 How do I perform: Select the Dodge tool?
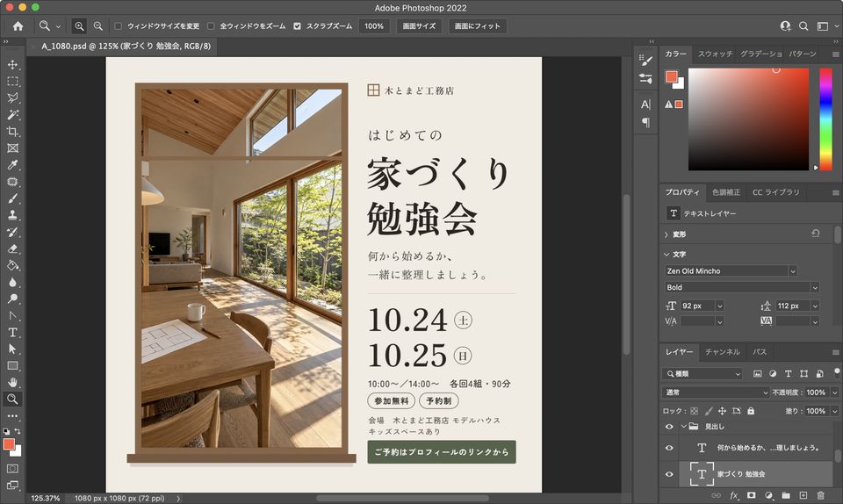[12, 299]
